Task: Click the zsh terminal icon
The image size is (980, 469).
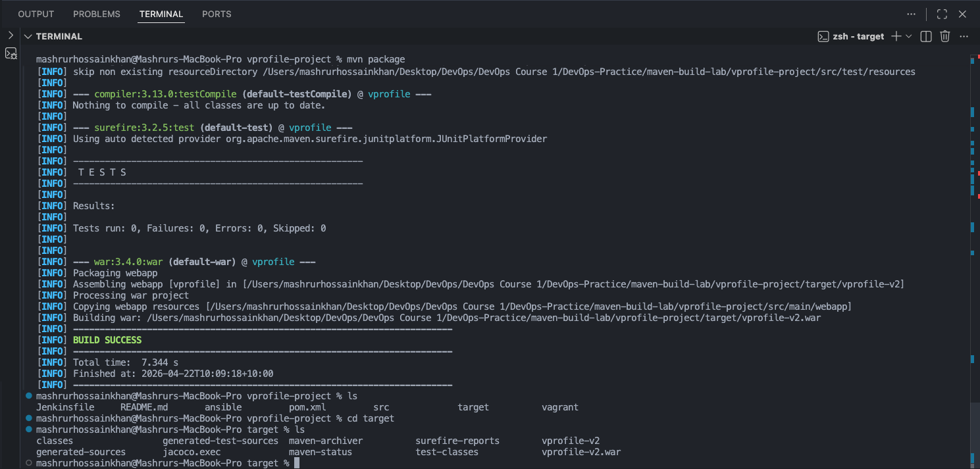Action: pyautogui.click(x=823, y=36)
